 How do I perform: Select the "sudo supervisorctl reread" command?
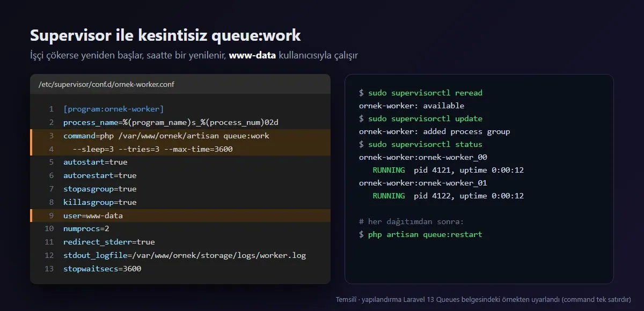pyautogui.click(x=425, y=93)
